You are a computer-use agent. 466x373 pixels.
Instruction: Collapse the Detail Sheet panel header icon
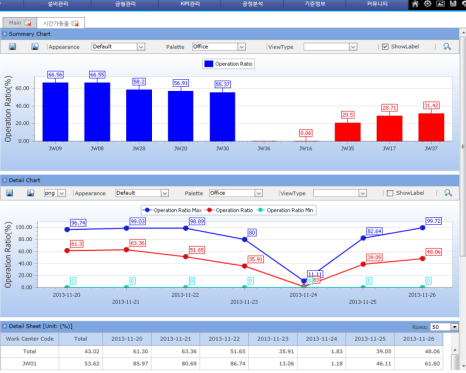click(5, 326)
